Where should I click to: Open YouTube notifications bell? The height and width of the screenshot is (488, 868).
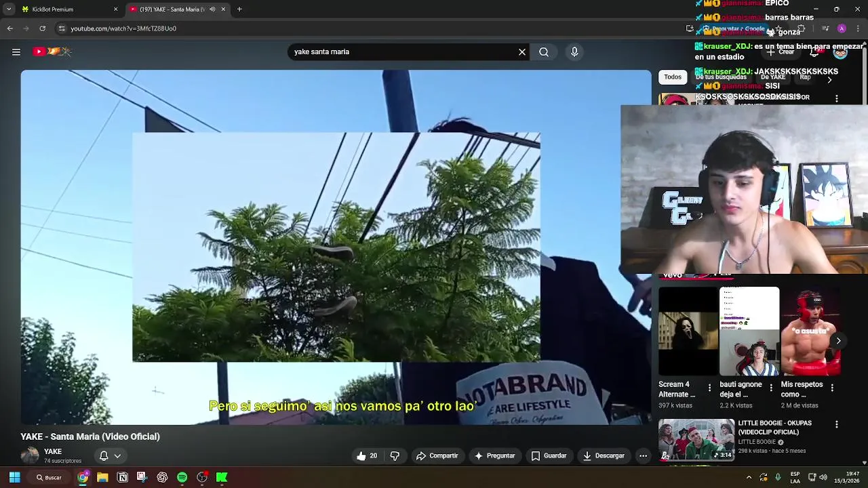814,52
